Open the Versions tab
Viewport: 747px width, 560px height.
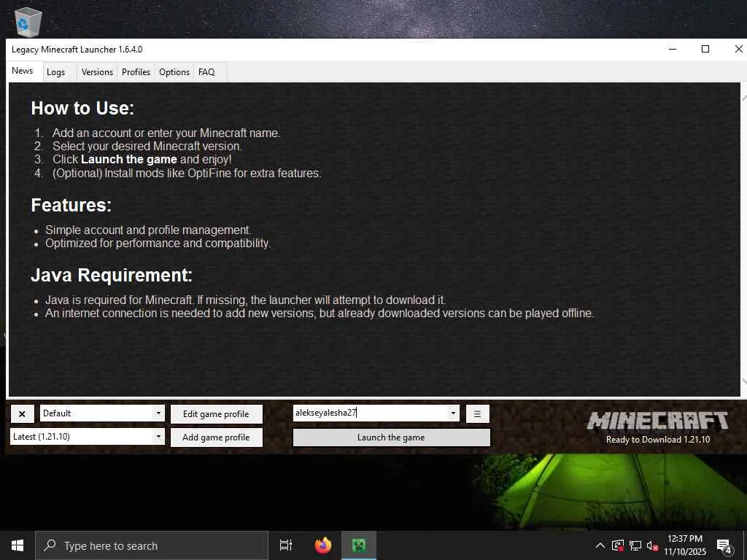pyautogui.click(x=97, y=72)
